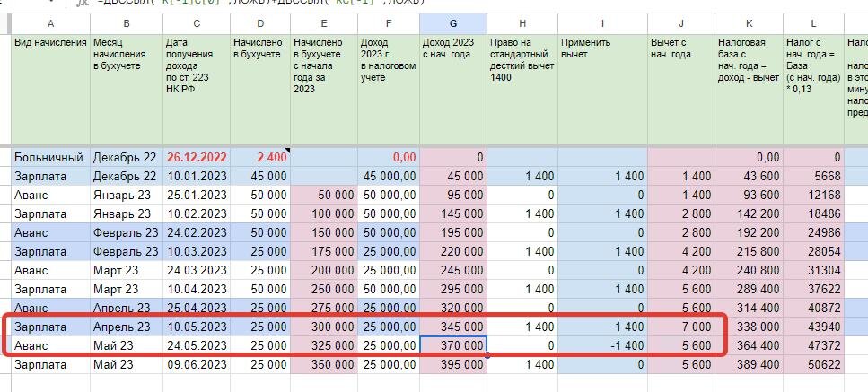Select date cell 09.06.2023
The image size is (868, 392).
[197, 364]
